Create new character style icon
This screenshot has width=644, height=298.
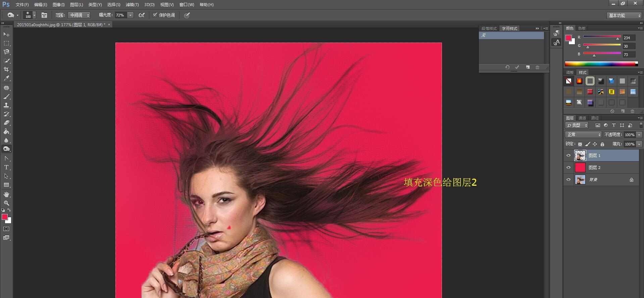(528, 67)
